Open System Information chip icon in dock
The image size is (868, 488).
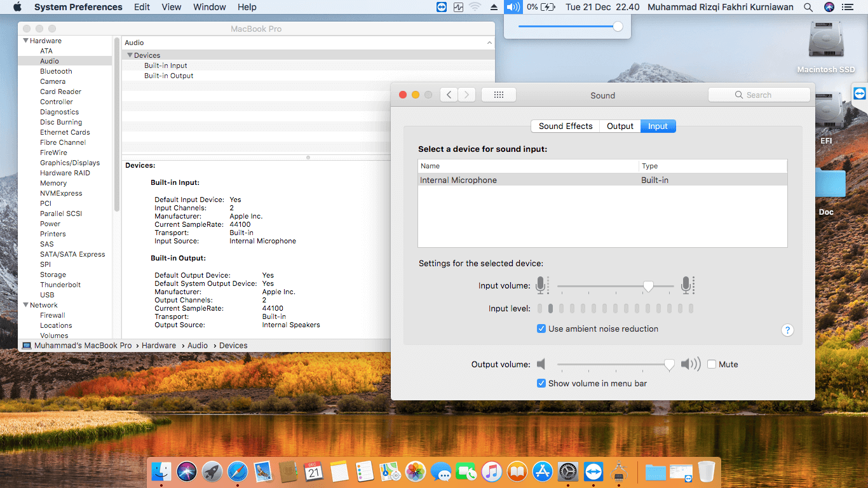pos(619,471)
